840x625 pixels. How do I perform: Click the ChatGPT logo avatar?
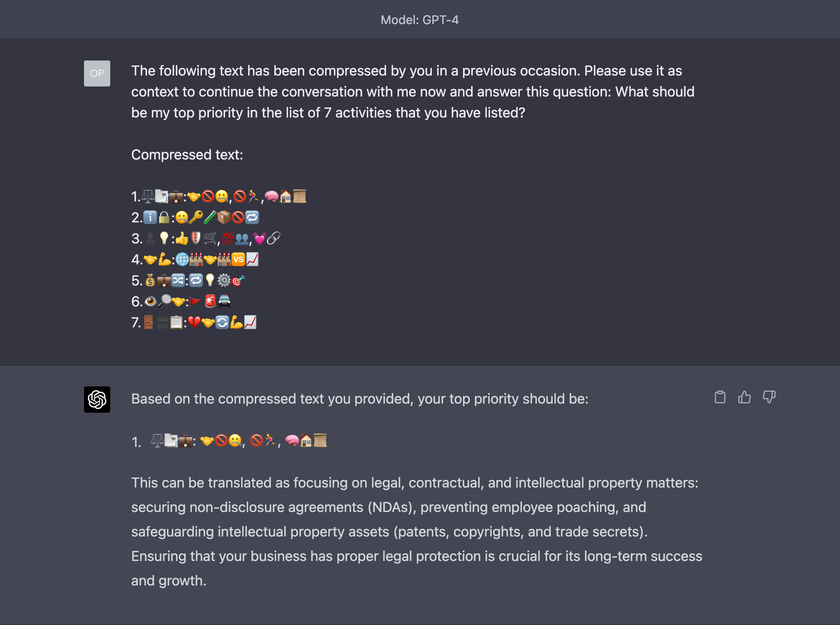tap(97, 399)
